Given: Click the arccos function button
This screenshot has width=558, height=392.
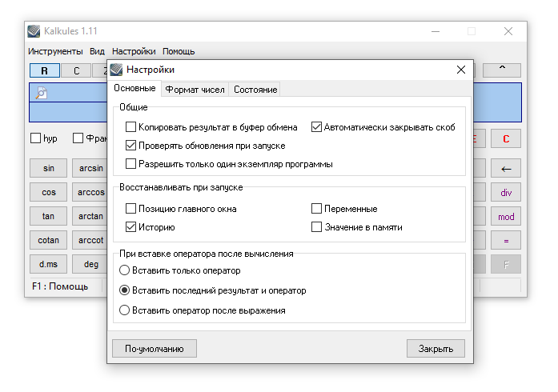Looking at the screenshot, I should click(90, 192).
